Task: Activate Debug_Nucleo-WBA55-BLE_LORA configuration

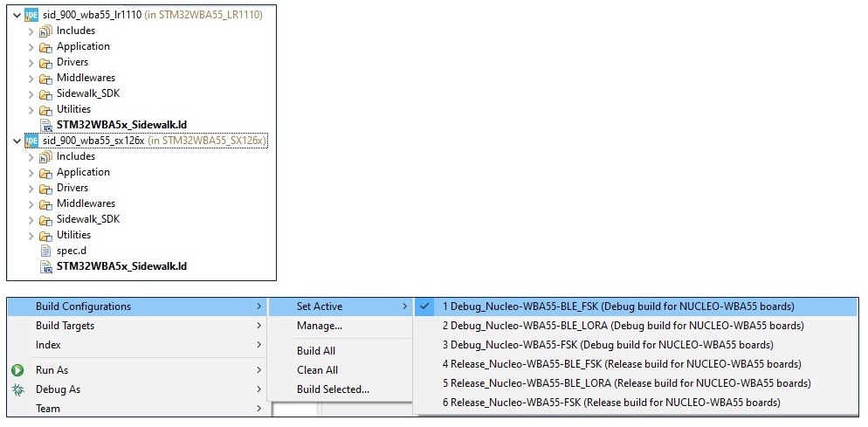Action: pos(636,326)
